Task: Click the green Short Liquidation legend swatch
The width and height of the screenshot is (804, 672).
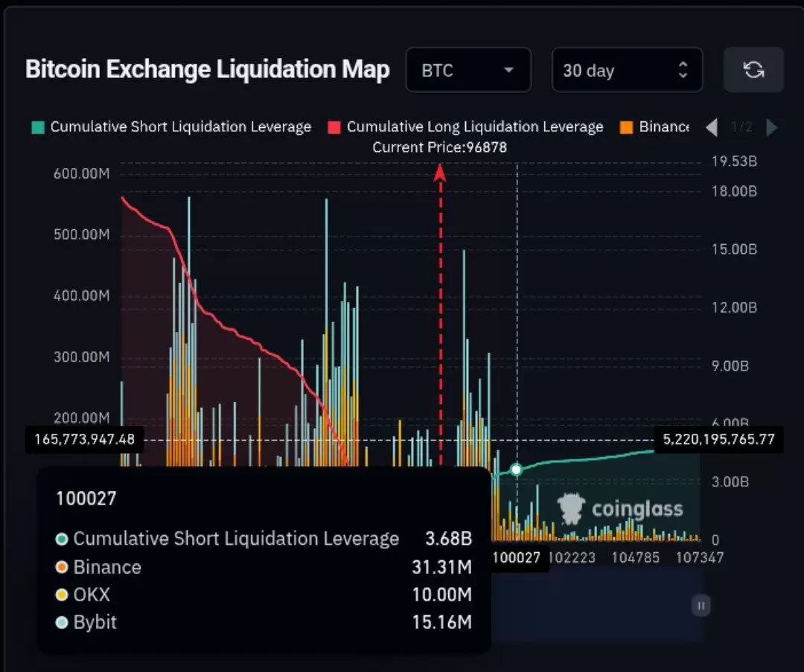Action: (x=38, y=127)
